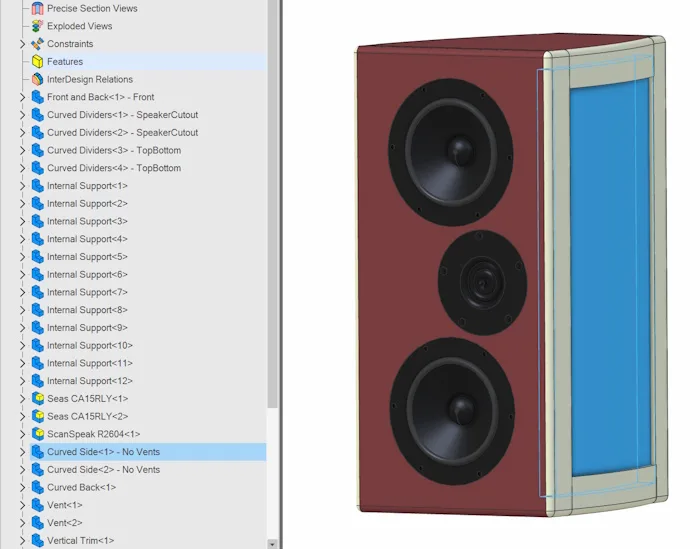Expand Curved Dividers<2> - SpeakerCutout node
Viewport: 700px width, 549px height.
(22, 133)
